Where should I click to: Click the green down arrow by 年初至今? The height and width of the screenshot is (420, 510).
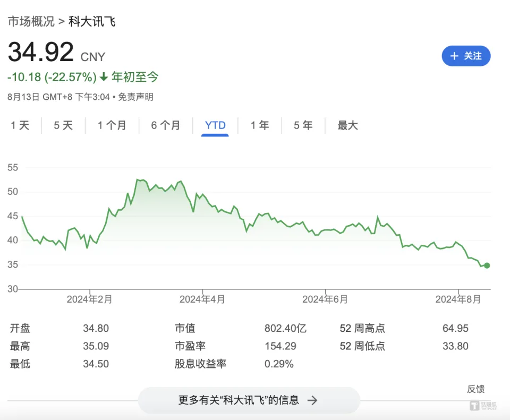tap(104, 78)
